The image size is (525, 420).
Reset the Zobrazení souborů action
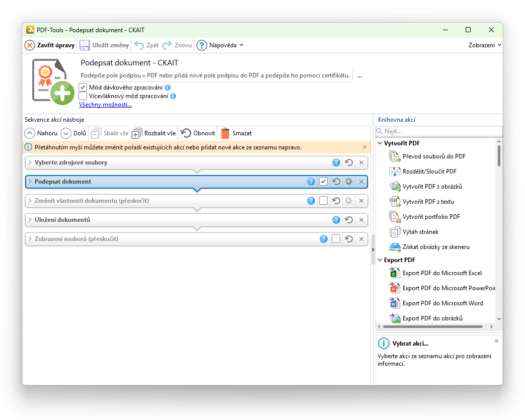349,239
